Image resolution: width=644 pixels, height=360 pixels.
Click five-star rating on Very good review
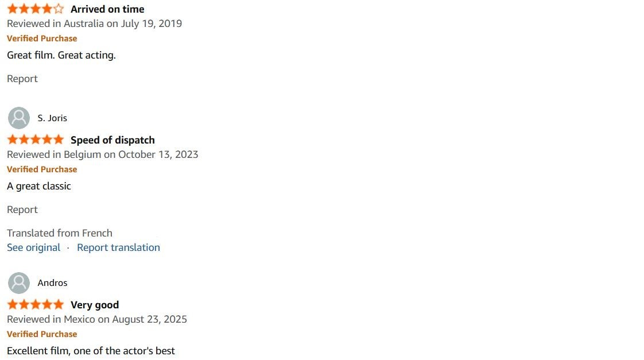tap(36, 305)
